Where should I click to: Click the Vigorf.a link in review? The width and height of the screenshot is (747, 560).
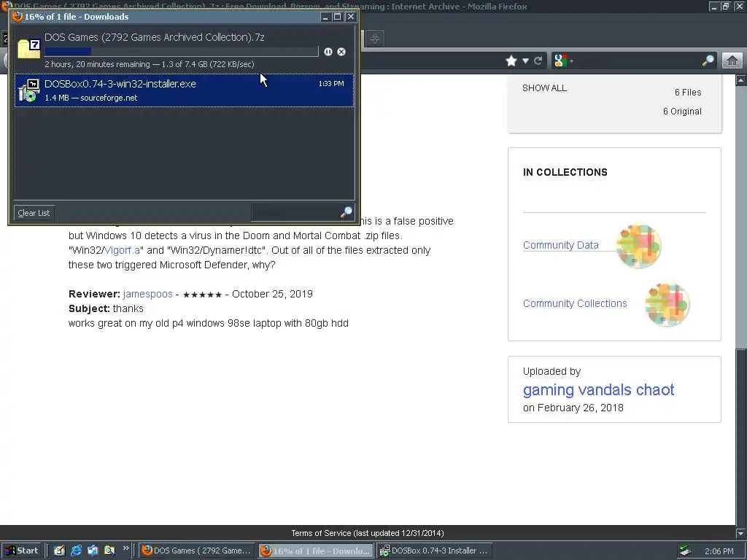(x=123, y=251)
